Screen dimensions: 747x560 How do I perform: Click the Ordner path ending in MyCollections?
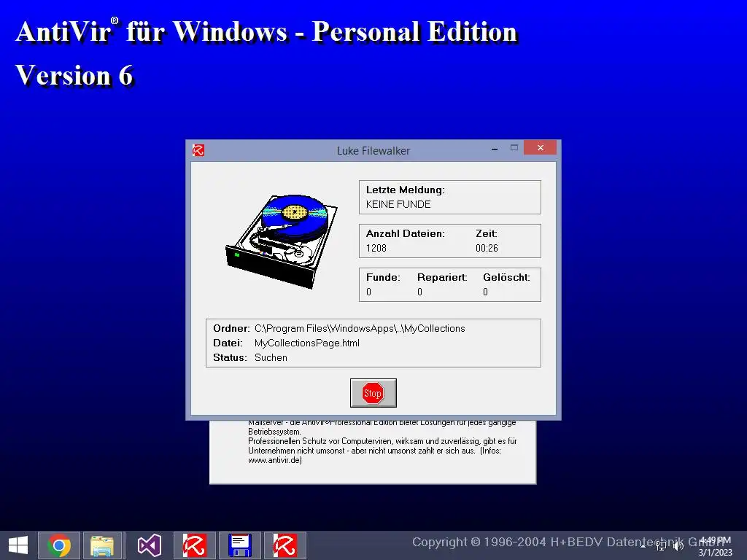tap(360, 329)
